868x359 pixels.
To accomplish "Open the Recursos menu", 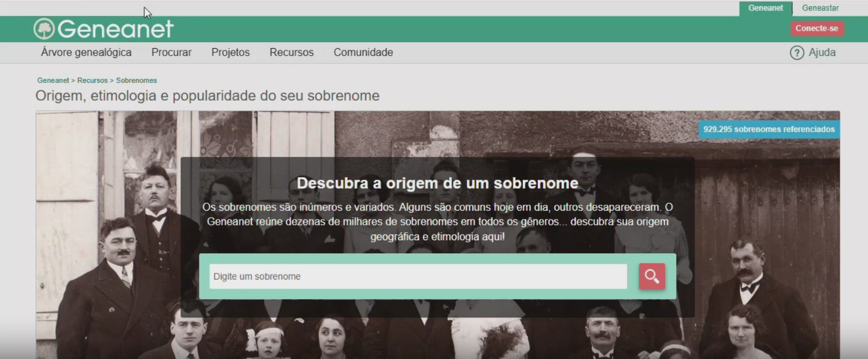I will (292, 52).
